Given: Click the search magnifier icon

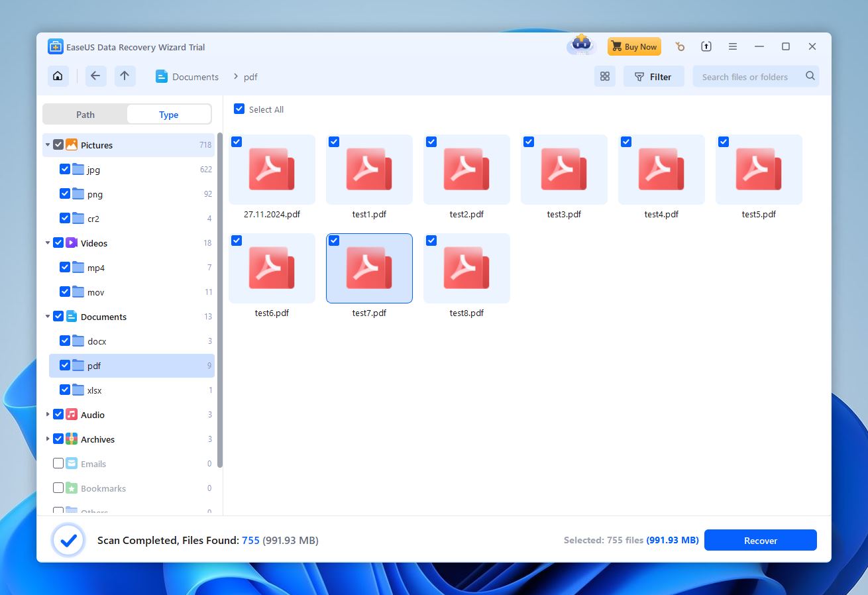Looking at the screenshot, I should tap(810, 76).
